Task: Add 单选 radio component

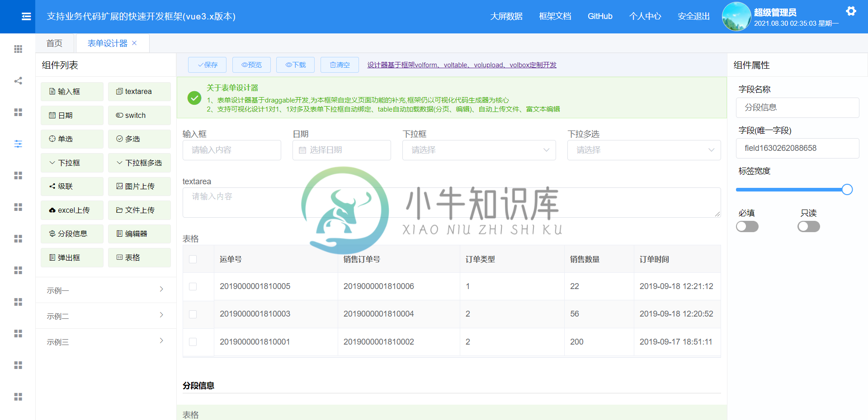Action: tap(72, 139)
